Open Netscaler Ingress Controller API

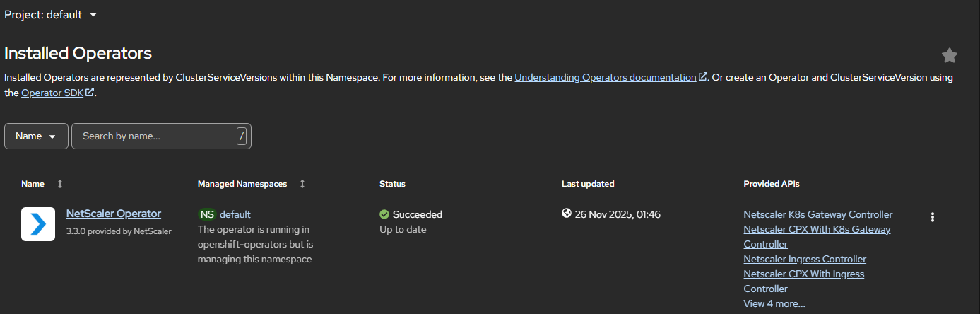(x=805, y=259)
